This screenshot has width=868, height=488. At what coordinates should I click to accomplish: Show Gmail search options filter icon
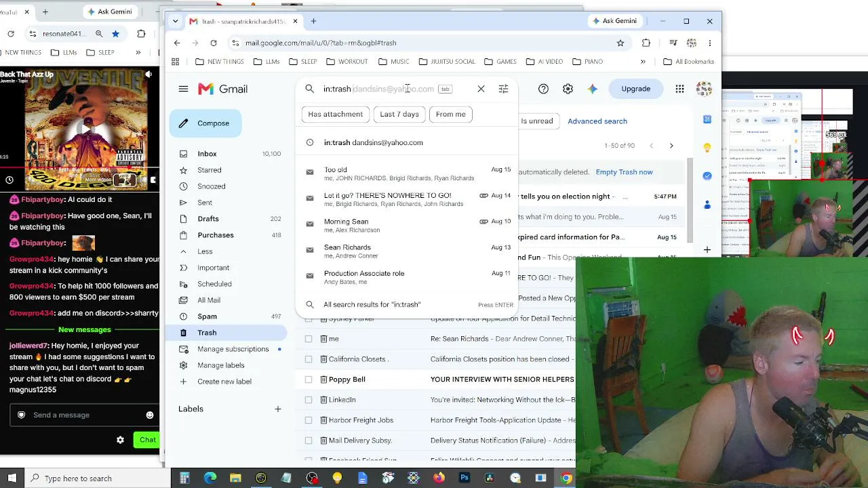(x=503, y=89)
